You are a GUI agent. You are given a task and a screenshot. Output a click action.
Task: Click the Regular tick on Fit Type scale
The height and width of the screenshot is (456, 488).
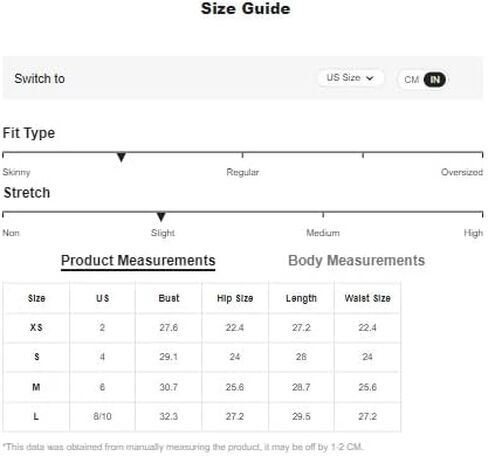(x=243, y=155)
